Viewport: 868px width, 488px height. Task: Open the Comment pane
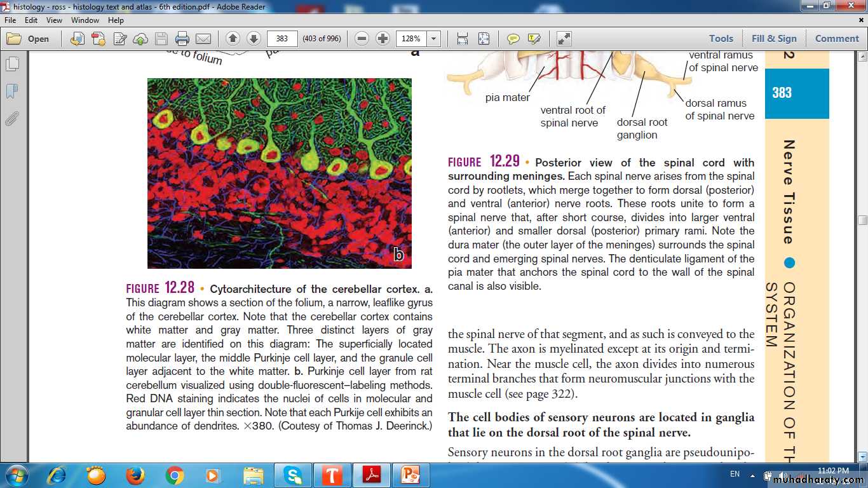[x=837, y=39]
